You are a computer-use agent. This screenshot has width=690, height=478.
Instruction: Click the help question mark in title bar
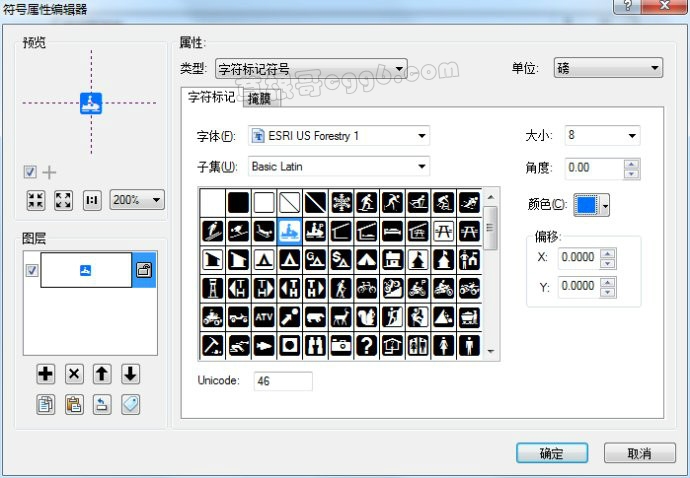click(x=628, y=6)
